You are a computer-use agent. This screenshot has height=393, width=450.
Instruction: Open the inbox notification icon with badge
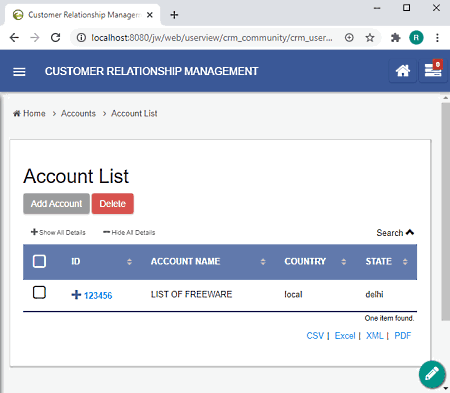click(x=433, y=70)
